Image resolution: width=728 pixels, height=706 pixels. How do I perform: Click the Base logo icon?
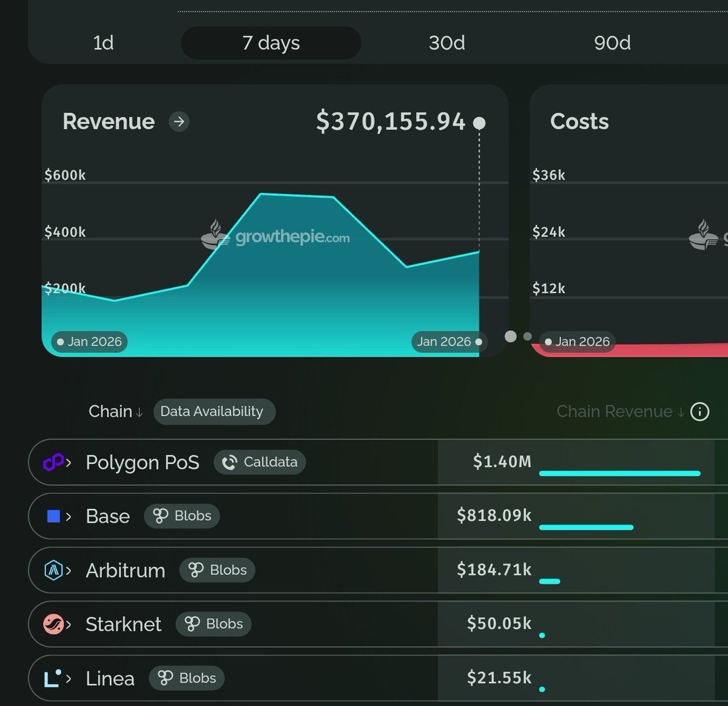point(53,517)
